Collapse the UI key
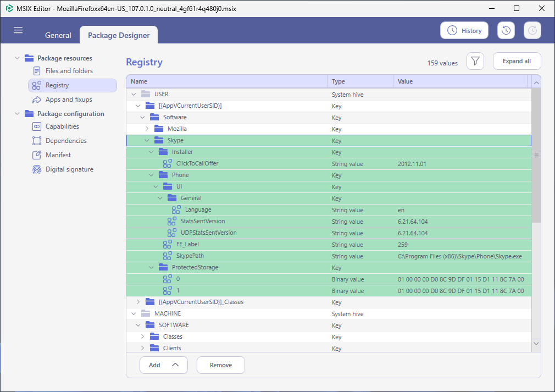 (x=156, y=186)
